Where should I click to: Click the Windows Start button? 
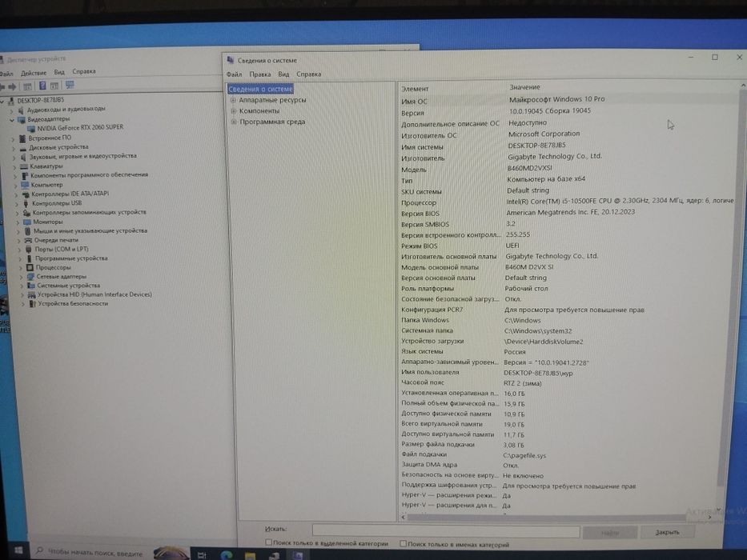click(x=18, y=551)
